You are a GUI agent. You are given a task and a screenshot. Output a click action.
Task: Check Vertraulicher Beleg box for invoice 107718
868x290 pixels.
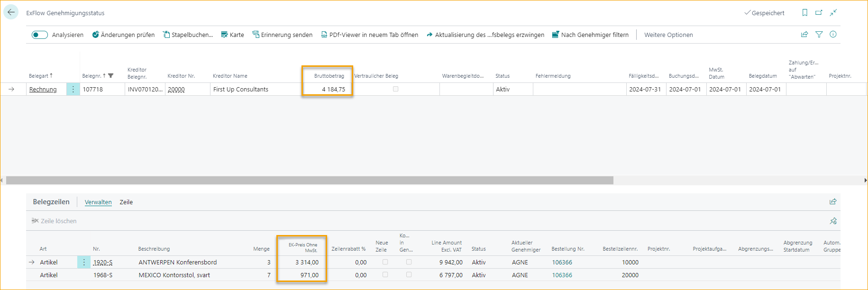396,89
